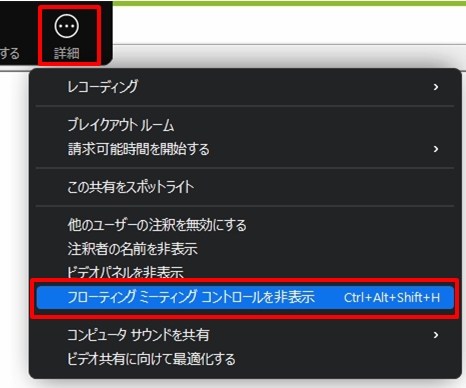This screenshot has height=388, width=466.
Task: Click フローティング ミーティング コントロールを非表示
Action: point(245,297)
